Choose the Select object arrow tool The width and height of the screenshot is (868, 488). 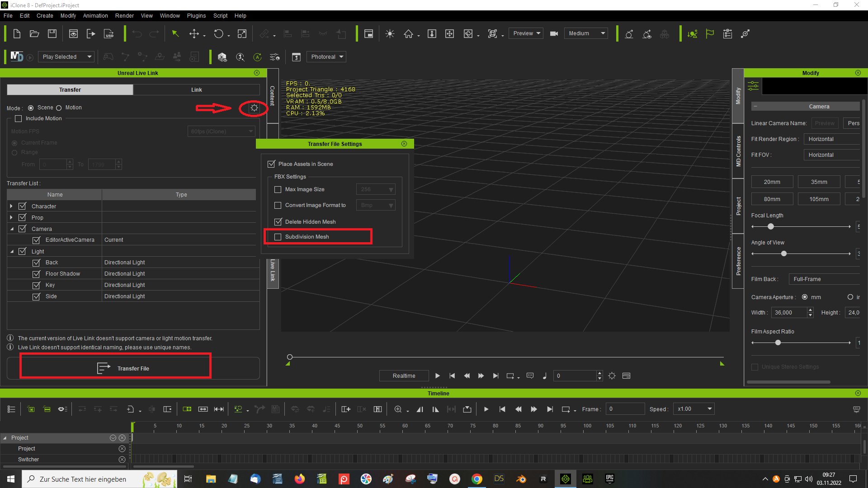tap(175, 34)
